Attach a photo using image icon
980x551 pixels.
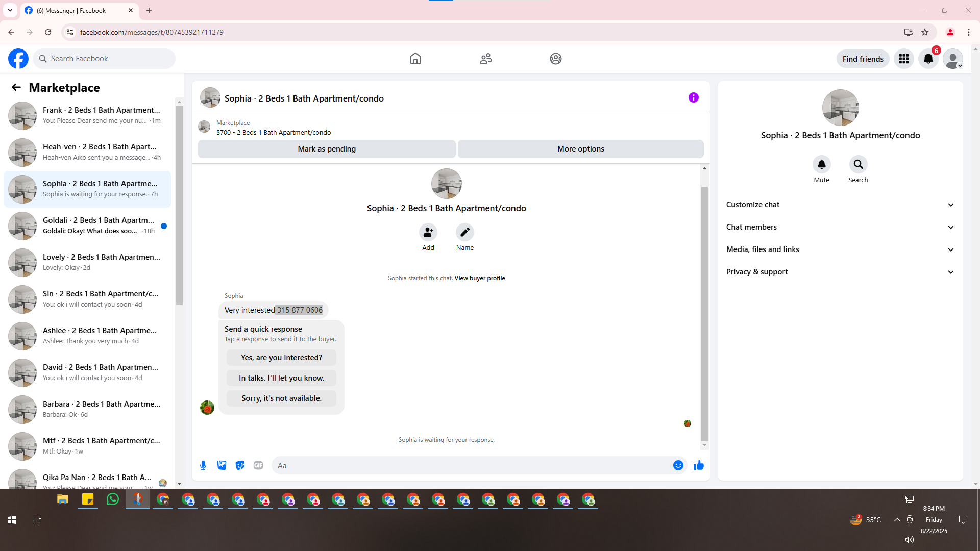point(222,465)
